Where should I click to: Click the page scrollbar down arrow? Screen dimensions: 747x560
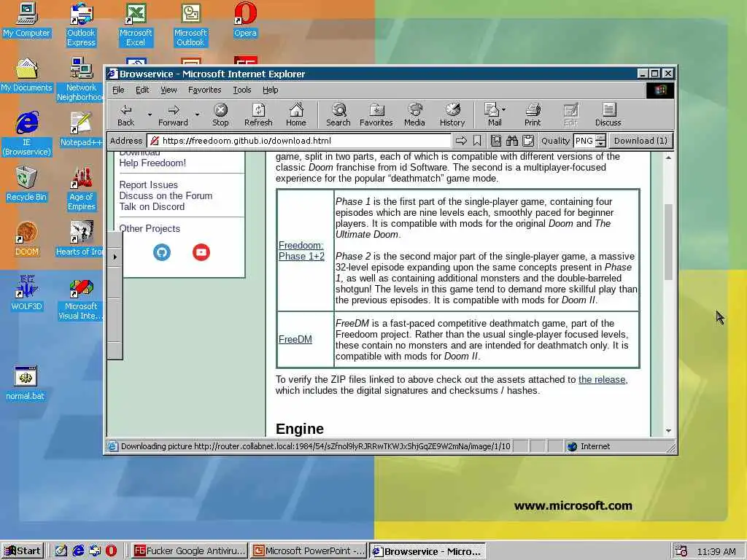pos(668,430)
